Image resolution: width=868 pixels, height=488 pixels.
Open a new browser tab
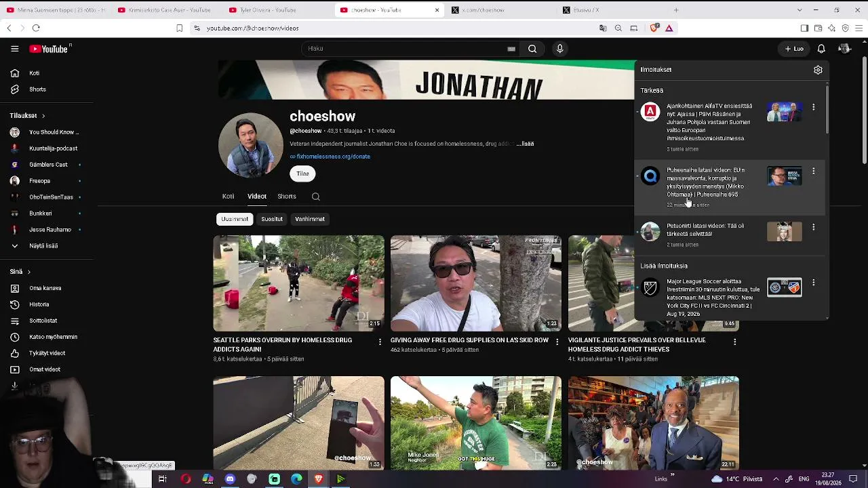676,10
